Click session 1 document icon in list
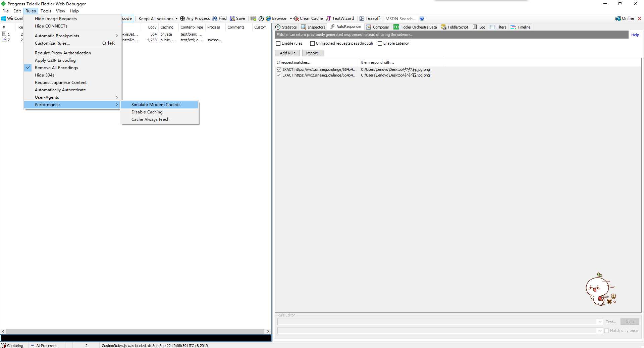Viewport: 644px width, 348px height. point(4,34)
